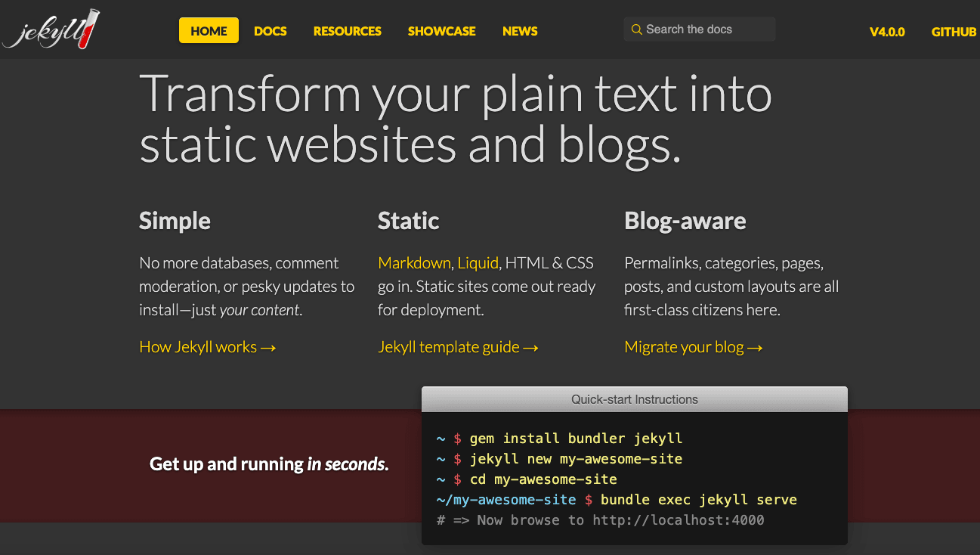The width and height of the screenshot is (980, 555).
Task: Open the SHOWCASE section
Action: click(442, 31)
